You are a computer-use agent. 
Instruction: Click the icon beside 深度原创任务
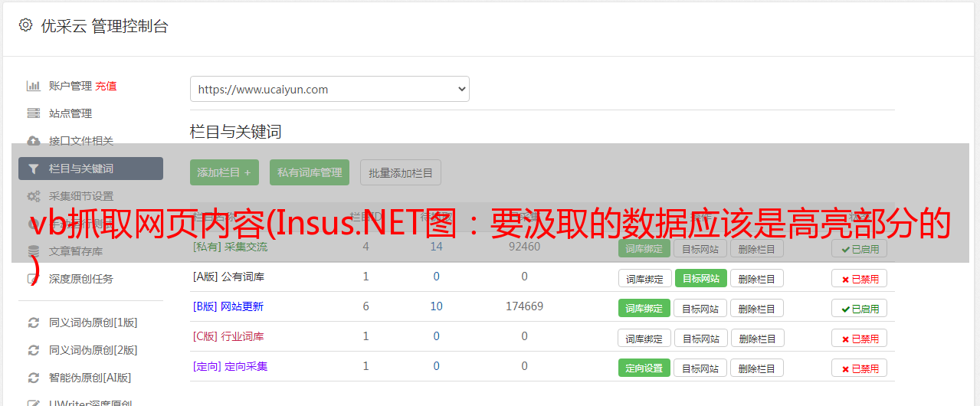[34, 279]
